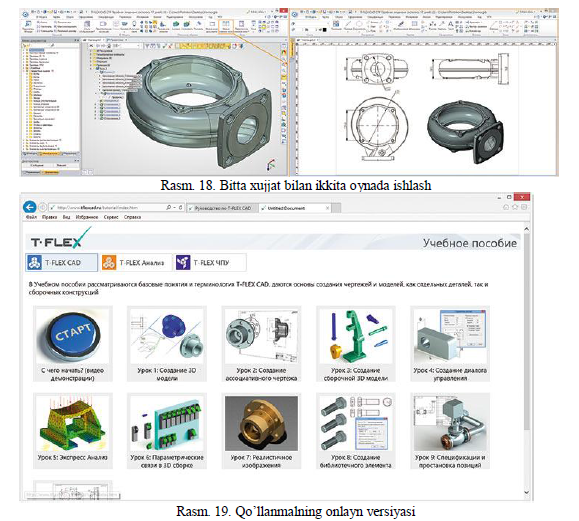Open the Урок 3 assembly thumbnail
The width and height of the screenshot is (579, 521).
356,336
